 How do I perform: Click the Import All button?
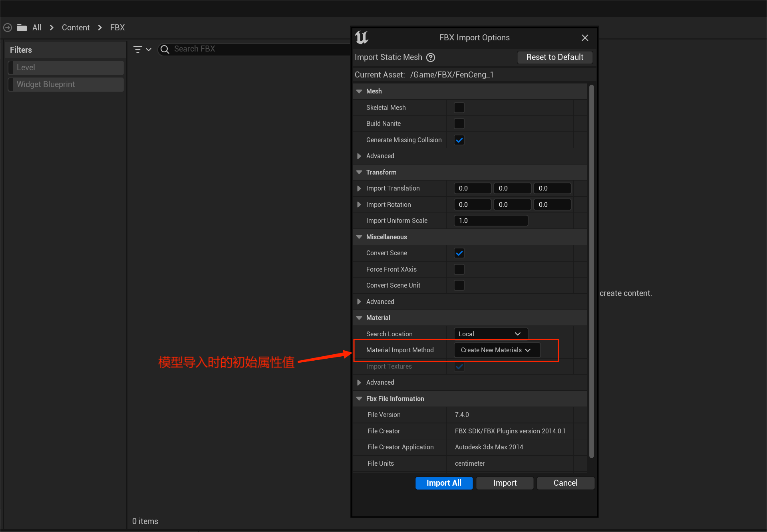444,483
